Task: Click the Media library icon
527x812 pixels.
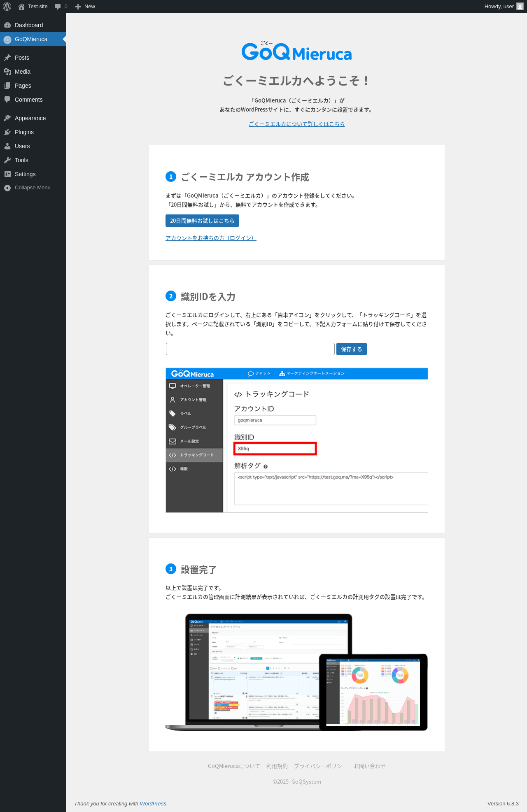Action: (x=7, y=72)
